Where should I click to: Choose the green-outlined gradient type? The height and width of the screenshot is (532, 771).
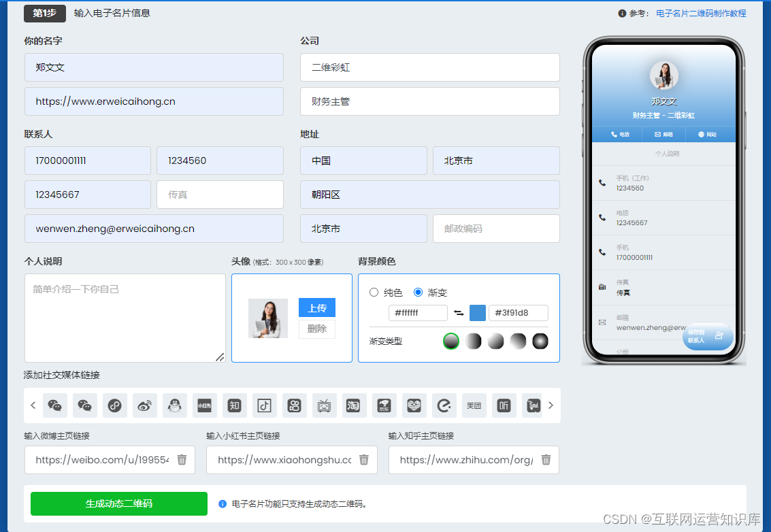click(451, 342)
